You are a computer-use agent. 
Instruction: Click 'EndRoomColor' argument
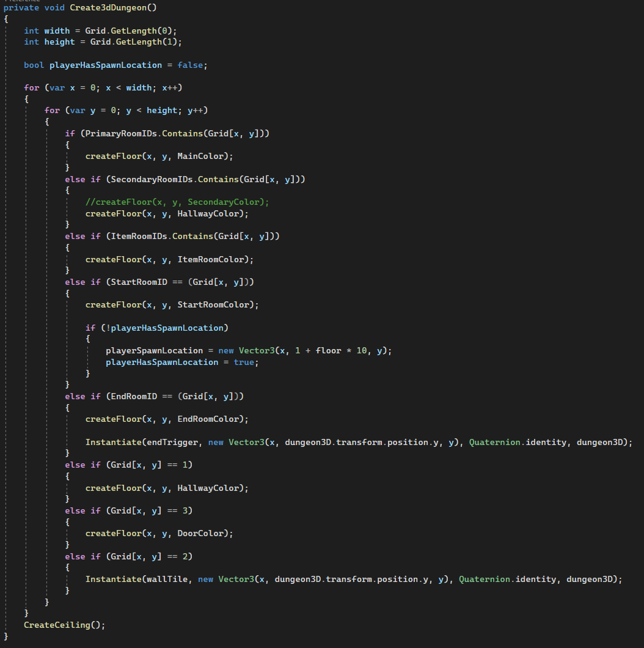(208, 419)
